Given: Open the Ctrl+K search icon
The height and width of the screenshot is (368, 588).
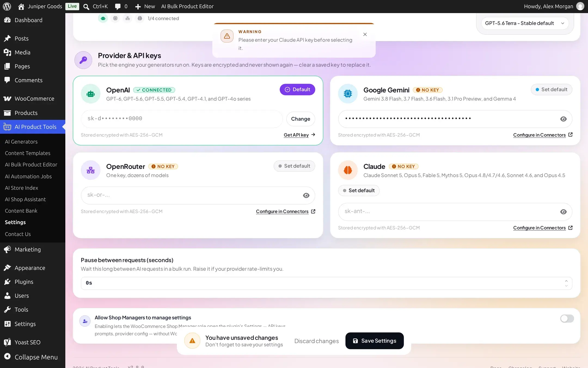Looking at the screenshot, I should [x=86, y=7].
